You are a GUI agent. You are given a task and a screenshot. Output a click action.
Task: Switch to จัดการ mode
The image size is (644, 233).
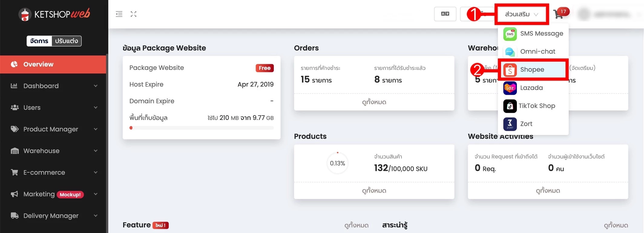39,41
